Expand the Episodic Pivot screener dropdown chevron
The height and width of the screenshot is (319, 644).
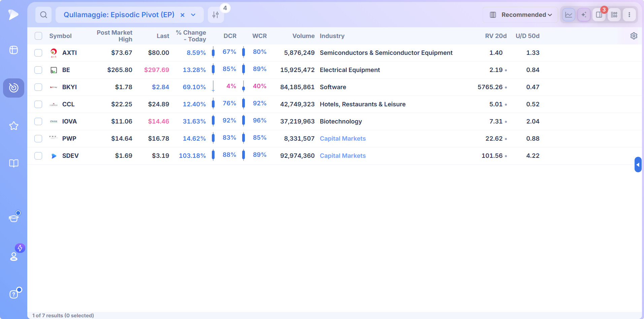pyautogui.click(x=193, y=15)
